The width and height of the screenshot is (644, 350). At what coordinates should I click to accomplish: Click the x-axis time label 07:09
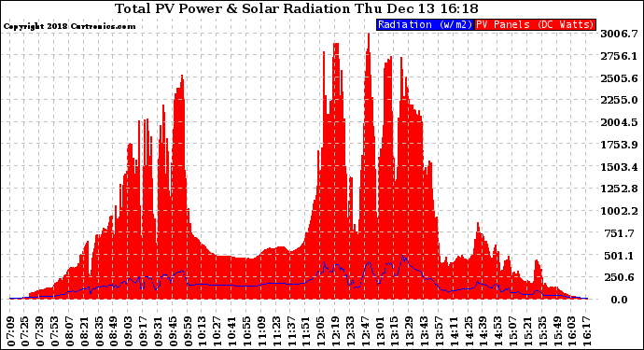10,331
